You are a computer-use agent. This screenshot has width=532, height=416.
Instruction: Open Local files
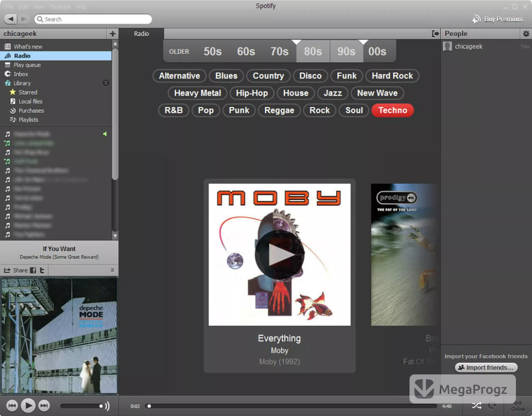[30, 102]
